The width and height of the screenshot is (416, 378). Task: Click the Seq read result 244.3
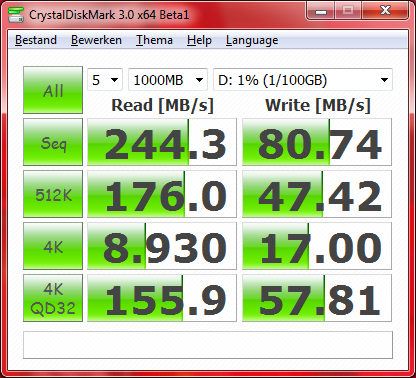click(x=162, y=142)
